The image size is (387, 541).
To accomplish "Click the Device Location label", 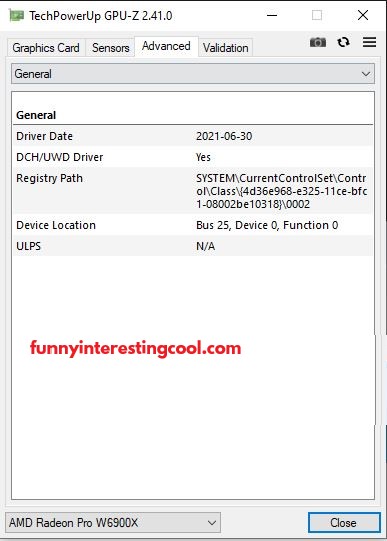I will tap(56, 225).
